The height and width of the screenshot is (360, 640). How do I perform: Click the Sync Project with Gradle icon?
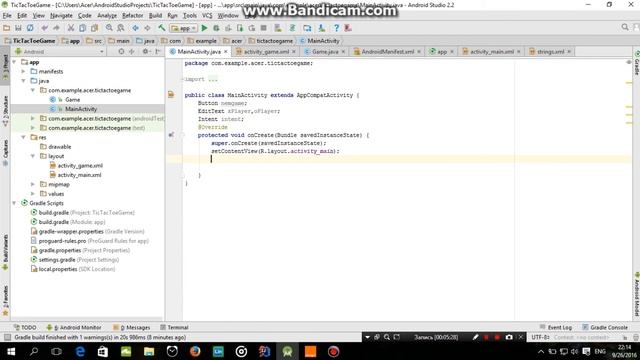tap(292, 28)
